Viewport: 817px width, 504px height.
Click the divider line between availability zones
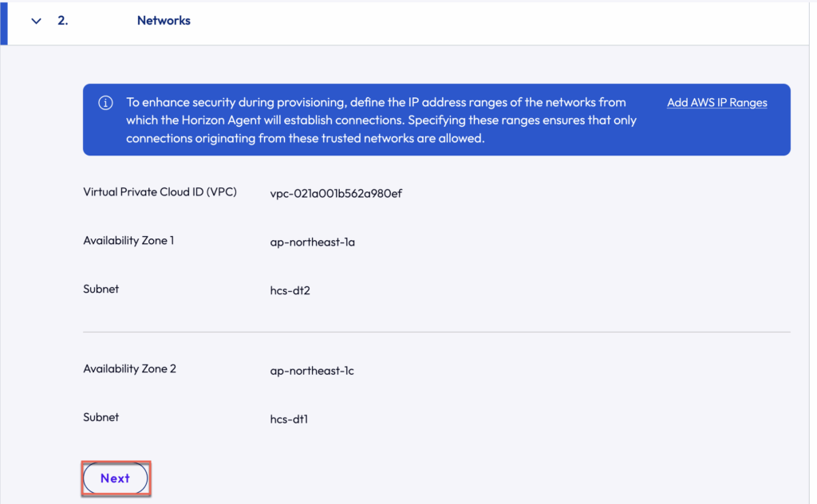point(436,332)
